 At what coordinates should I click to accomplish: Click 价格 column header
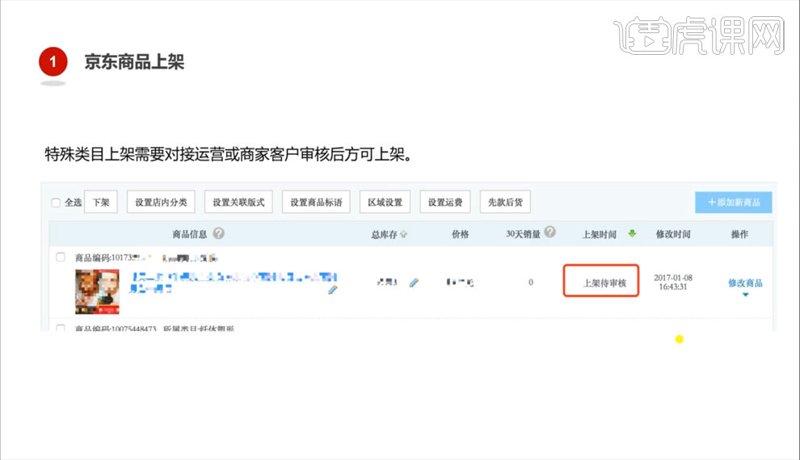[460, 234]
